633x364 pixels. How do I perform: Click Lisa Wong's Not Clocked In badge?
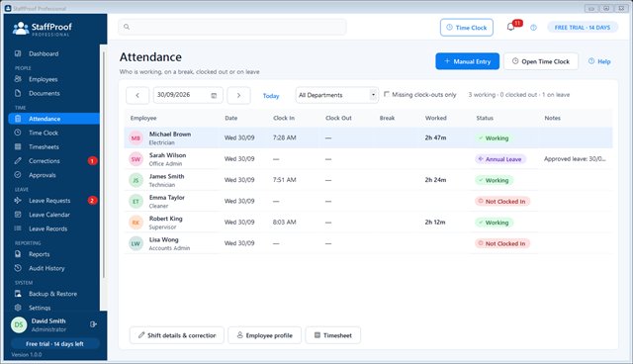coord(502,243)
